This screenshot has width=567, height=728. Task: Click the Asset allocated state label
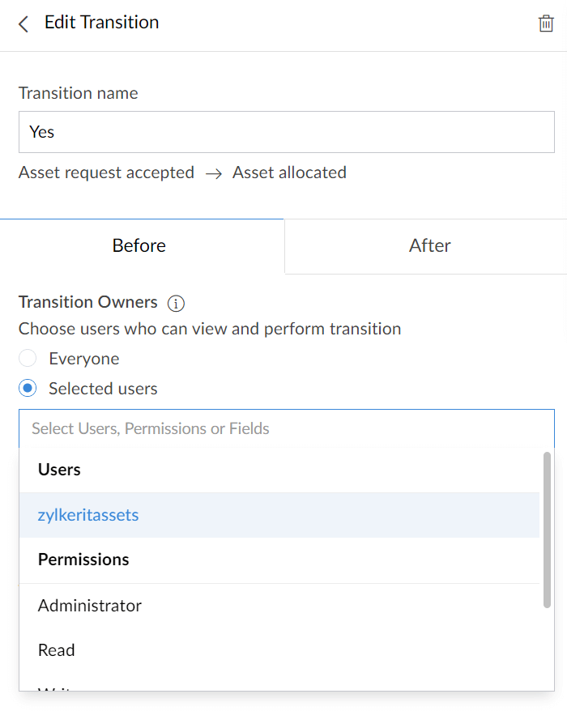pyautogui.click(x=289, y=172)
